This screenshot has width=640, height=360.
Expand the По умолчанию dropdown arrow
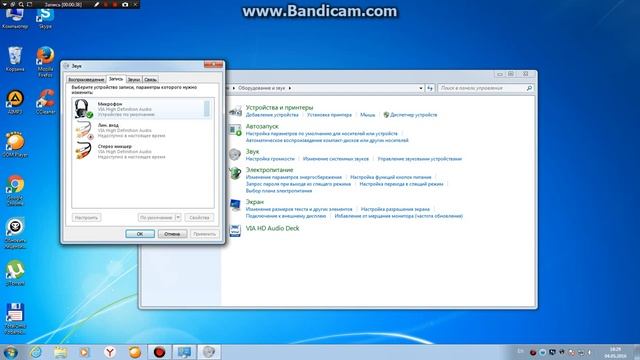coord(178,218)
